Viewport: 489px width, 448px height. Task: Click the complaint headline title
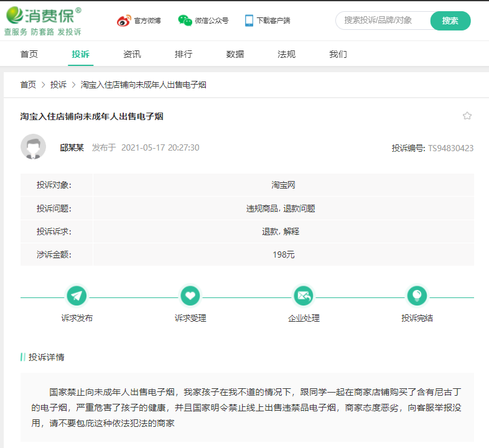[x=91, y=116]
